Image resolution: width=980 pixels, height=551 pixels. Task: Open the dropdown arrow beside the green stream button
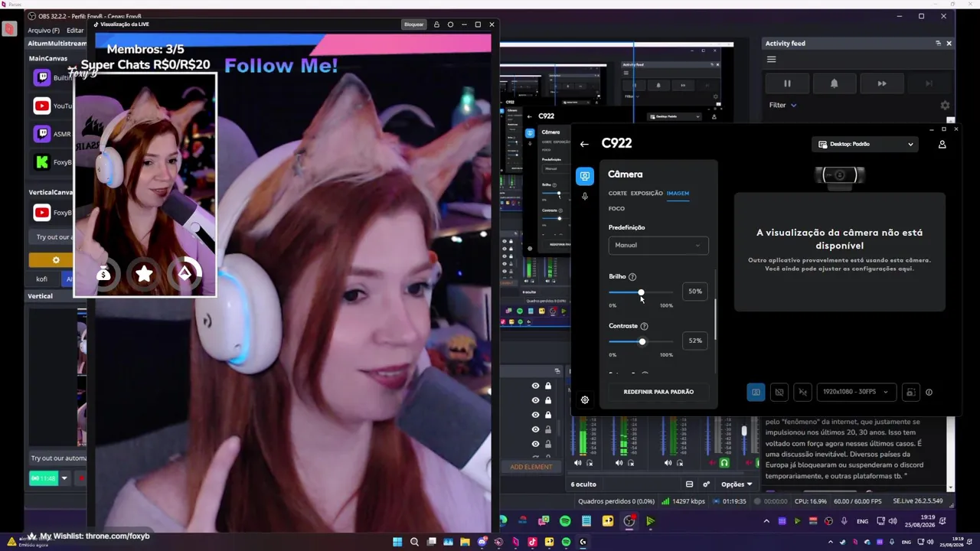pyautogui.click(x=64, y=478)
